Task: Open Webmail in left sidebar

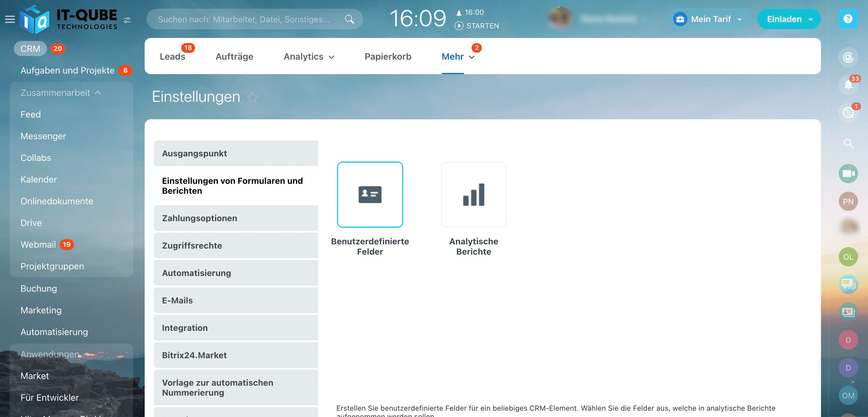Action: 38,245
